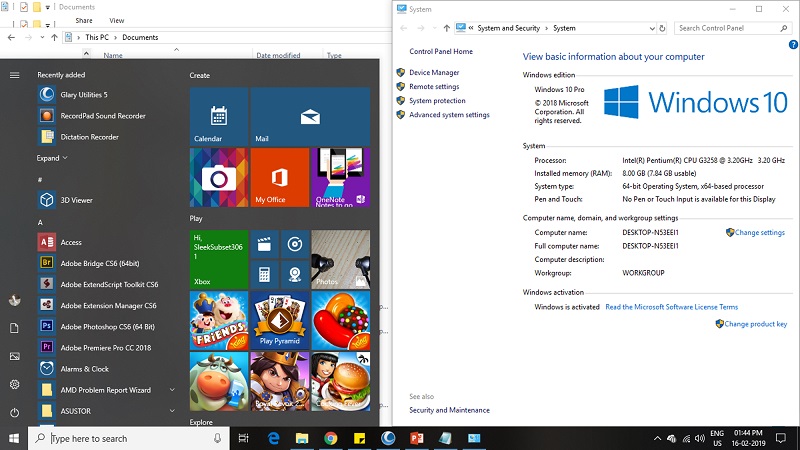Open the Play Pyramid solitaire tile
This screenshot has width=800, height=450.
click(x=280, y=320)
